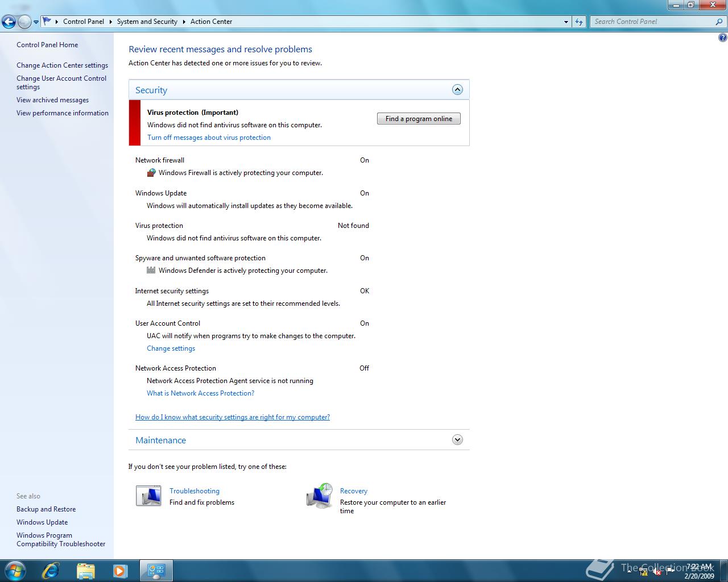Open Change User Account Control settings

pyautogui.click(x=61, y=82)
